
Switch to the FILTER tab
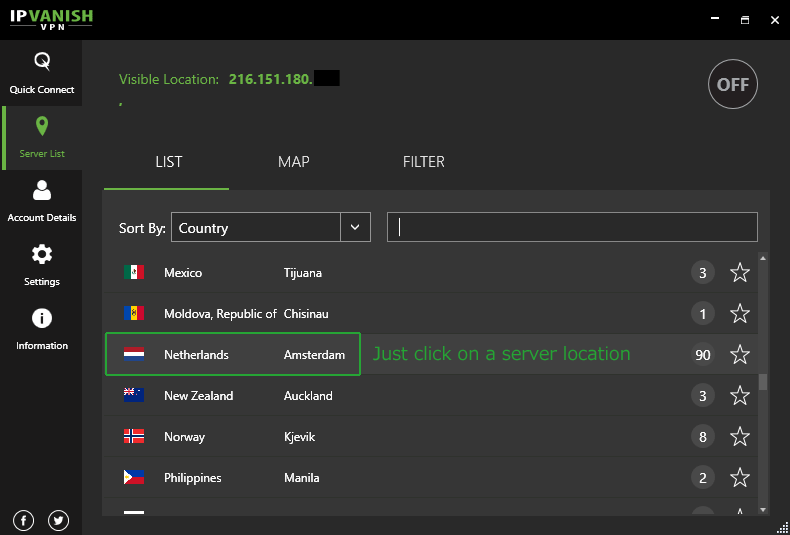pyautogui.click(x=423, y=162)
